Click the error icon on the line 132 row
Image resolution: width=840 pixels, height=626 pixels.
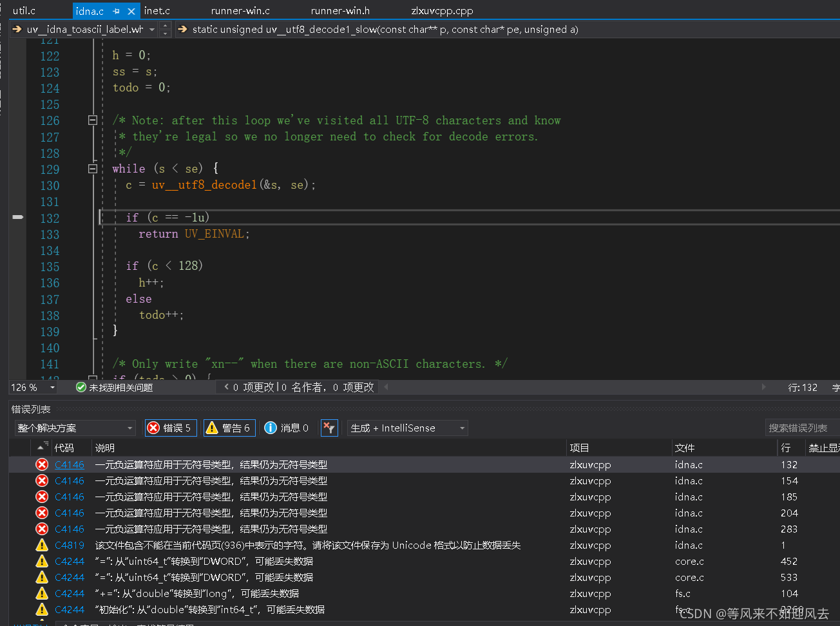(42, 464)
